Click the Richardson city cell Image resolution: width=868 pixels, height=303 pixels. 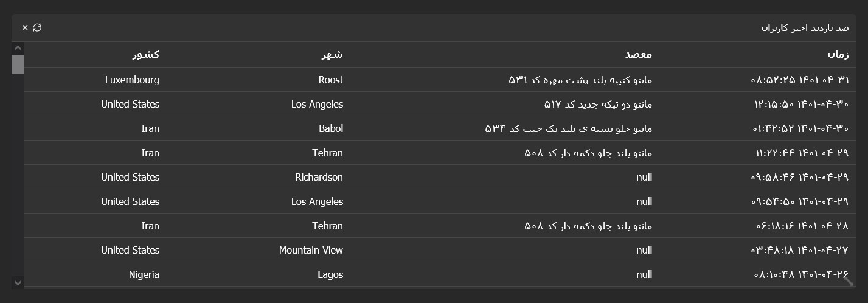(319, 177)
